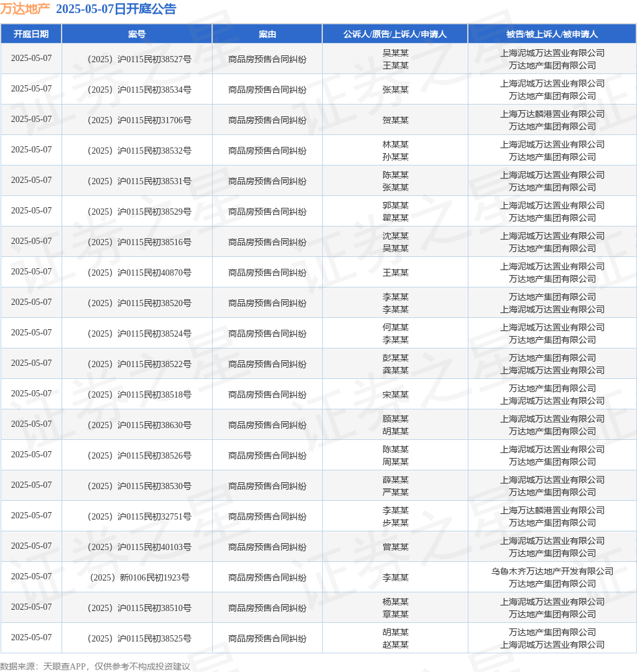Screen dimensions: 637x672
Task: Click case number 沪0115民初38526号
Action: pos(139,455)
